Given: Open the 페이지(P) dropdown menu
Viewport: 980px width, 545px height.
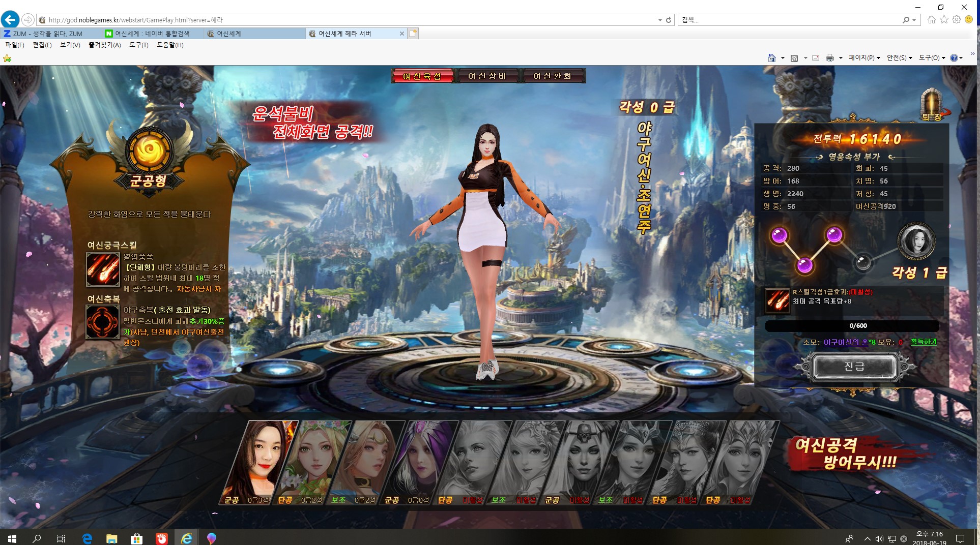Looking at the screenshot, I should coord(864,58).
